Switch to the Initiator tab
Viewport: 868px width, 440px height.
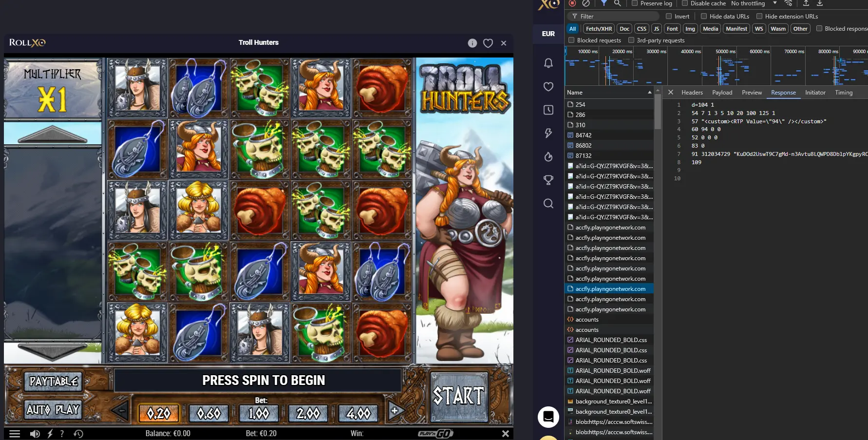point(815,92)
